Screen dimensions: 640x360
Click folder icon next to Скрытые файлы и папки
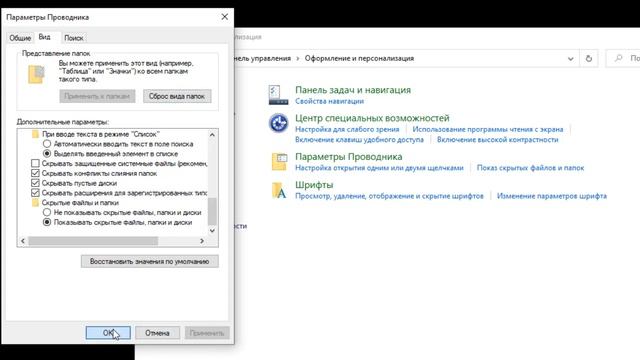(36, 203)
